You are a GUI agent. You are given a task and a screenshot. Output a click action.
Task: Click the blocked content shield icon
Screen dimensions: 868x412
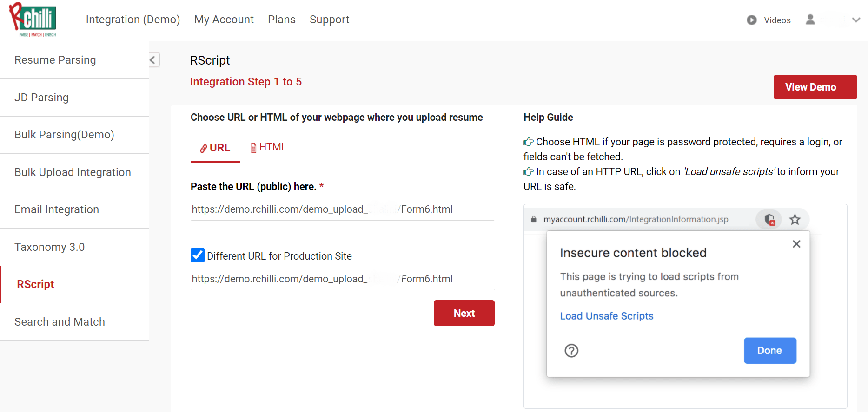769,219
